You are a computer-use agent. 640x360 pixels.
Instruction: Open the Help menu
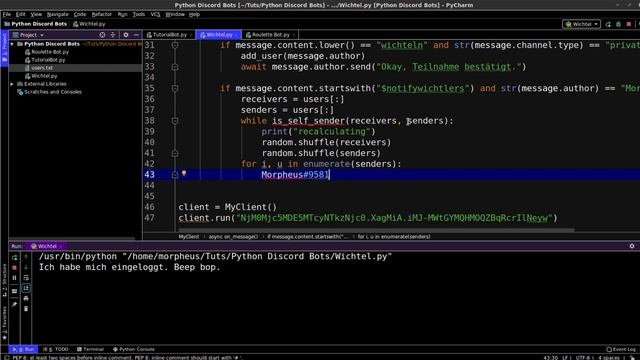[194, 14]
